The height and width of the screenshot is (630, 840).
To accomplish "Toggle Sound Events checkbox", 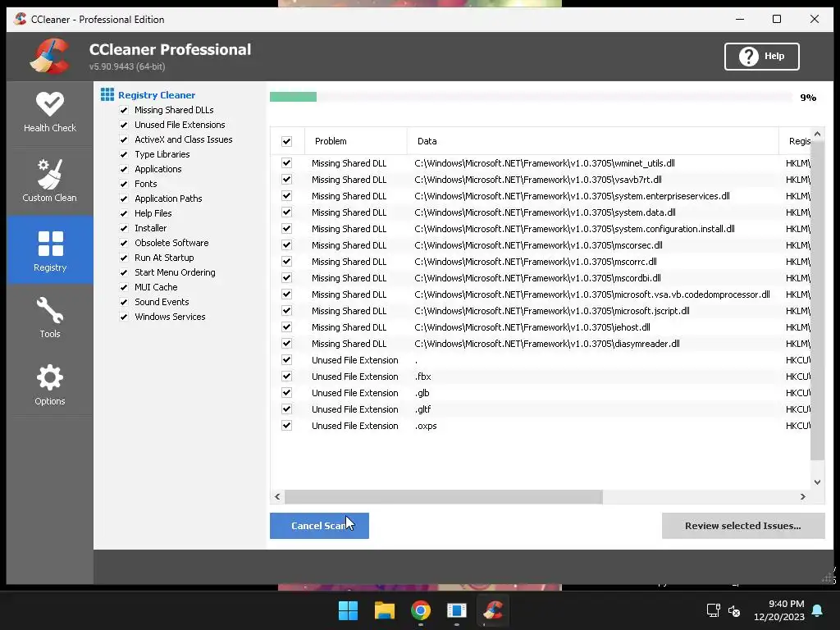I will (x=124, y=302).
